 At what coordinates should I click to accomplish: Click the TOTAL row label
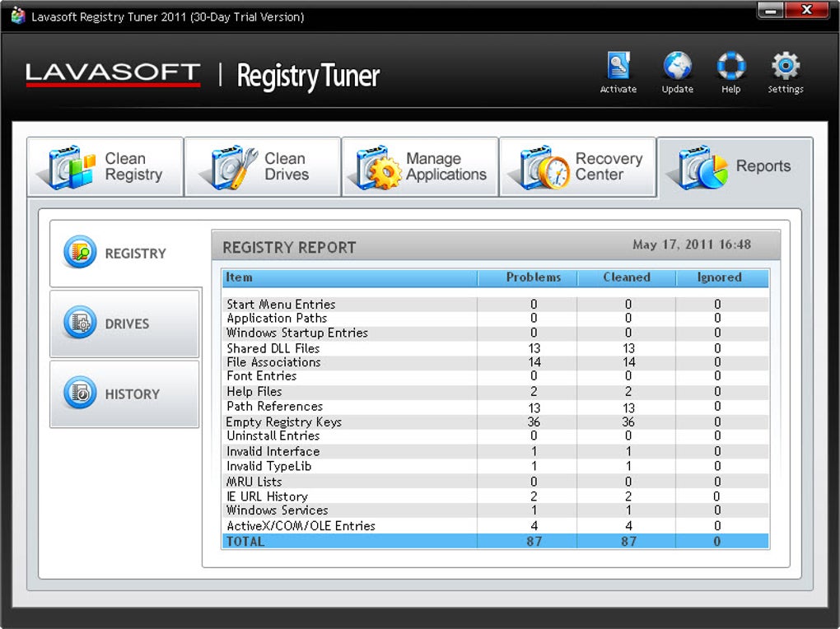(245, 541)
